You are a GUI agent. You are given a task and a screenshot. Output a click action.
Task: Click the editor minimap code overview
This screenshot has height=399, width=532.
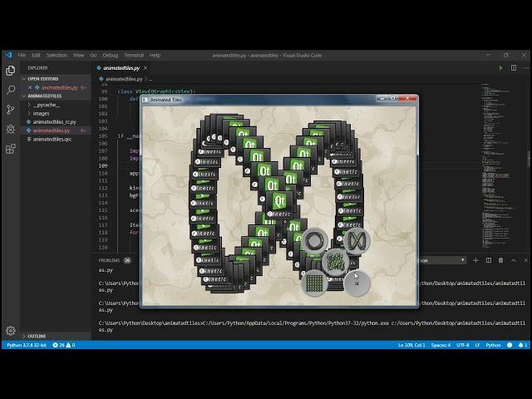click(497, 166)
